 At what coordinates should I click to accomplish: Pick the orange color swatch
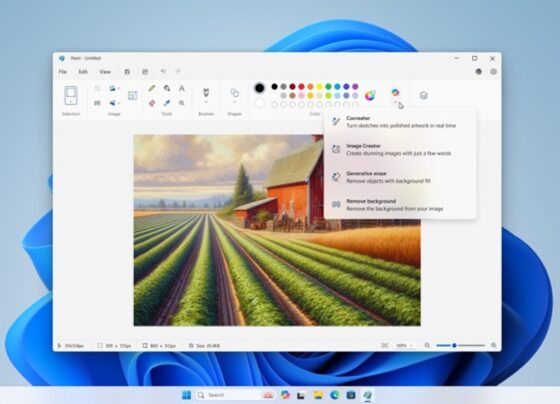click(310, 86)
